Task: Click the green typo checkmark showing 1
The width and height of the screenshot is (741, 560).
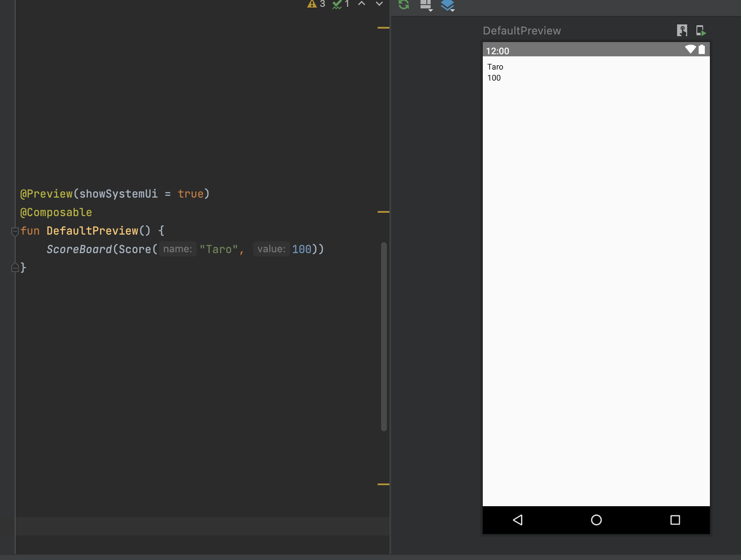Action: point(341,4)
